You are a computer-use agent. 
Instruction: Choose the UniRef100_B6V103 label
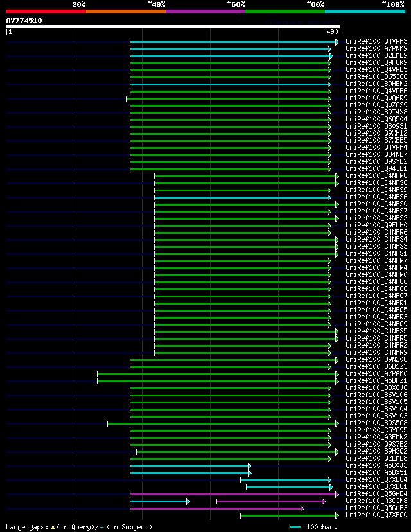(x=376, y=416)
